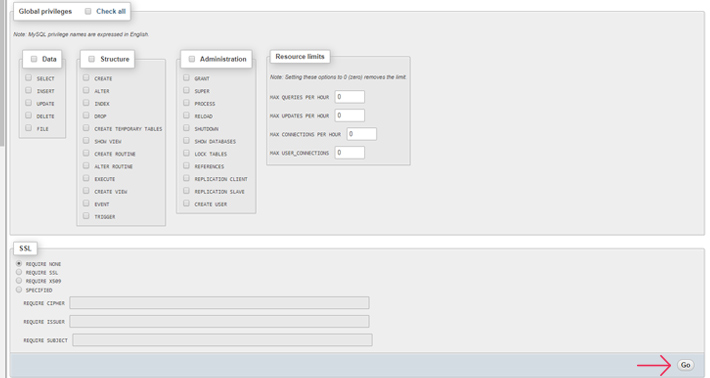Viewport: 710px width, 378px height.
Task: Check the SHOW VIEW privilege
Action: tap(86, 141)
